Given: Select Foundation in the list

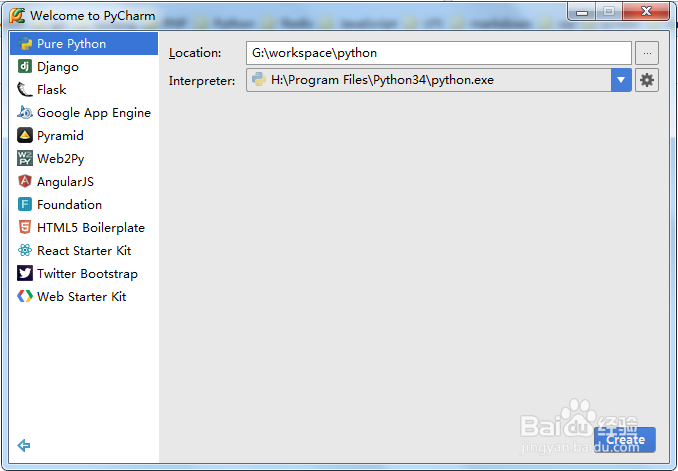Looking at the screenshot, I should pyautogui.click(x=84, y=204).
